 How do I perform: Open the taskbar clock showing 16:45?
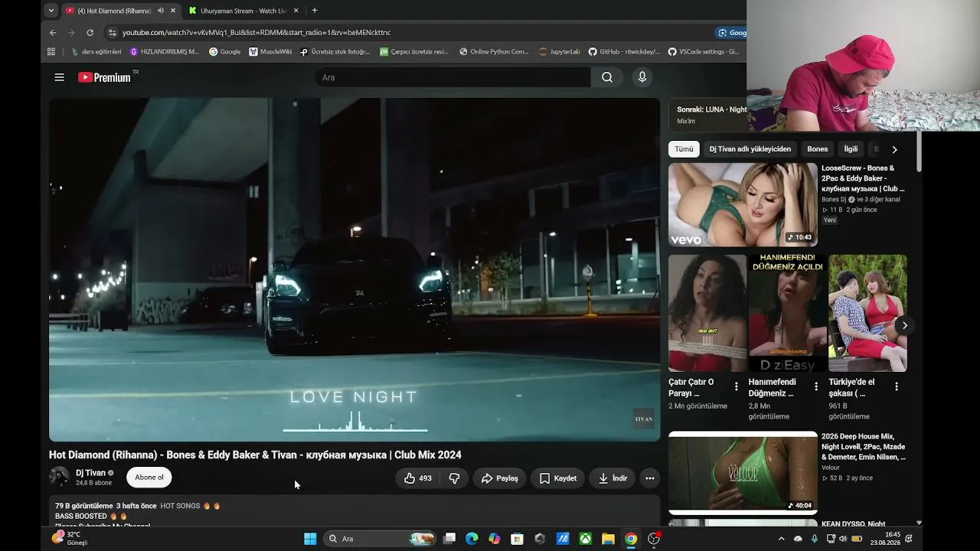coord(885,539)
